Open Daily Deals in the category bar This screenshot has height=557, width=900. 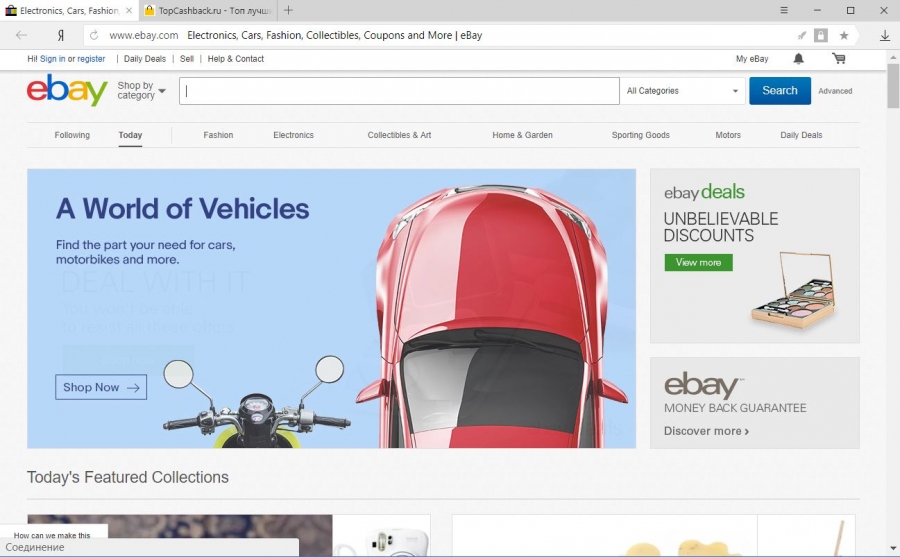(x=801, y=135)
